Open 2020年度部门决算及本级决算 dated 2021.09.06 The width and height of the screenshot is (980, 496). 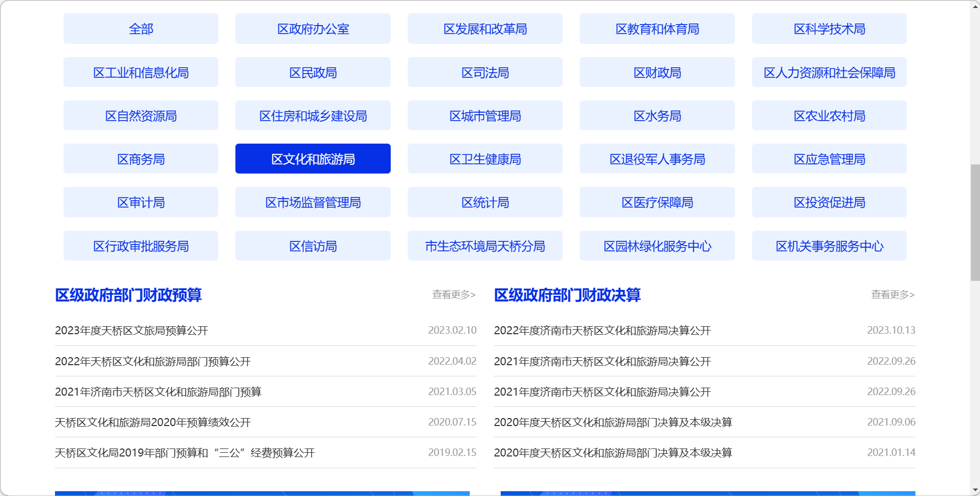pyautogui.click(x=613, y=422)
